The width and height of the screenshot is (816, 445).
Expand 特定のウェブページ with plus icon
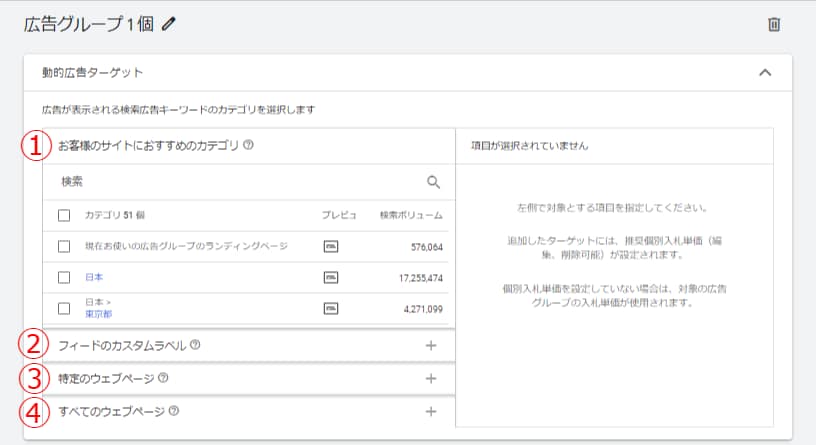[x=431, y=378]
